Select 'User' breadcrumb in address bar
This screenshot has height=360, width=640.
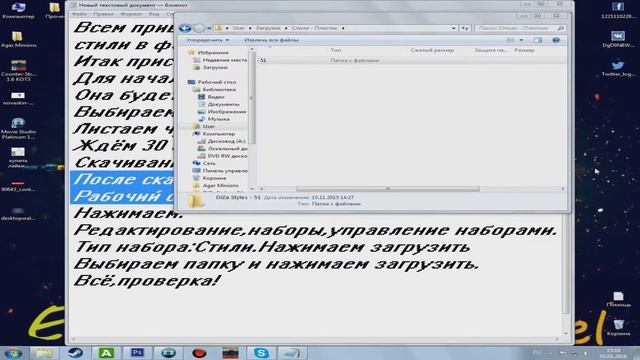238,28
